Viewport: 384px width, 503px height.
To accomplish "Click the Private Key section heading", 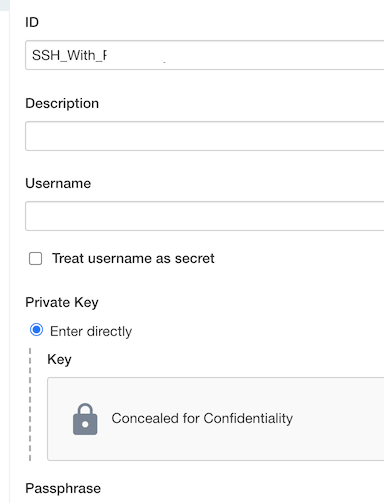I will (x=62, y=303).
